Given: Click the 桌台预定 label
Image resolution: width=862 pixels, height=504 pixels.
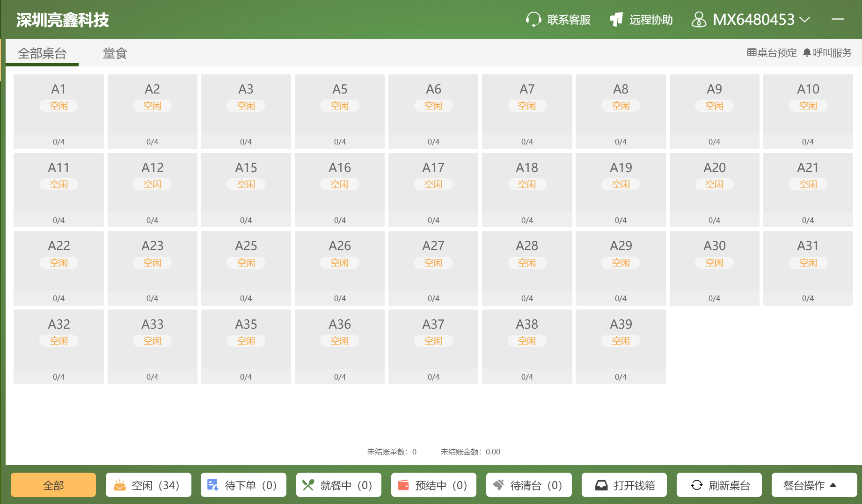Looking at the screenshot, I should point(777,52).
